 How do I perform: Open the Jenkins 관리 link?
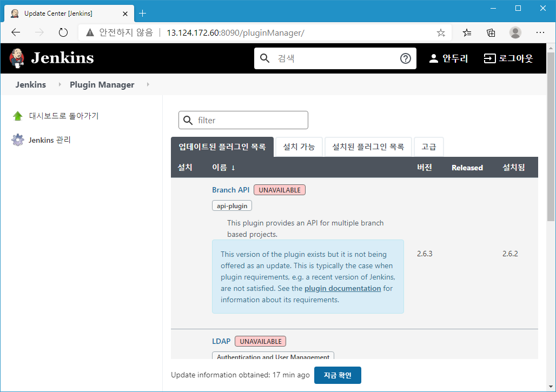coord(50,140)
